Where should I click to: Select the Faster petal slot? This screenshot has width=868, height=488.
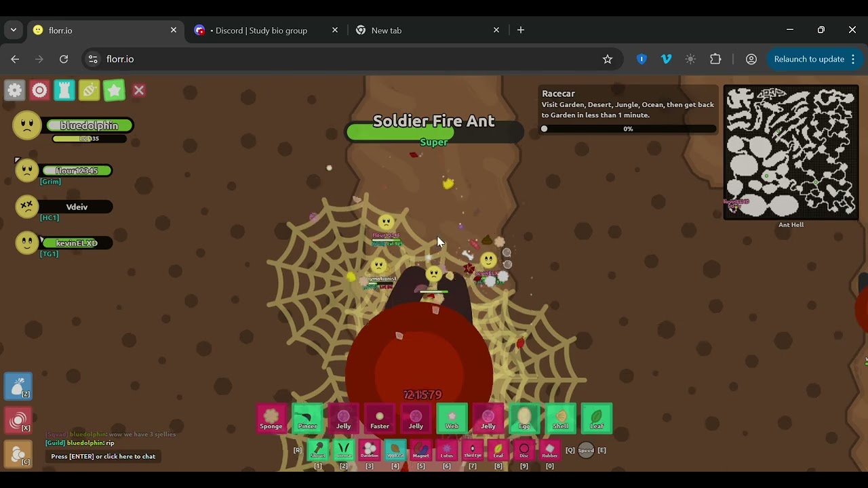click(x=380, y=418)
